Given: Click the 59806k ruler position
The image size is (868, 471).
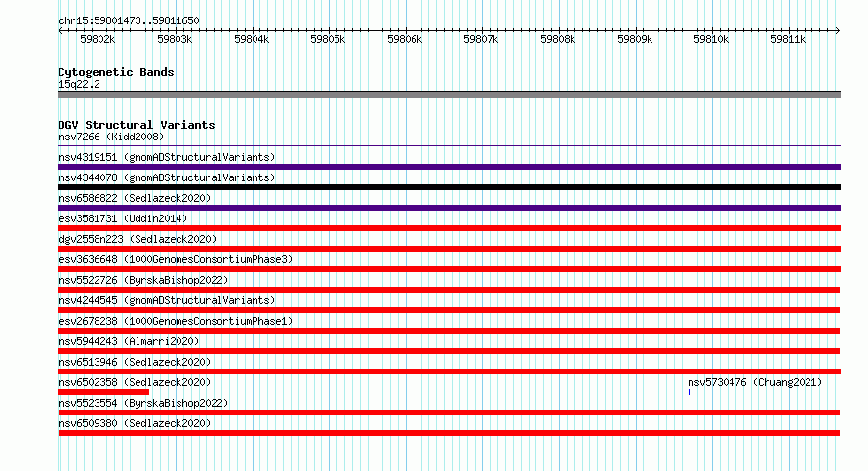Looking at the screenshot, I should [405, 39].
